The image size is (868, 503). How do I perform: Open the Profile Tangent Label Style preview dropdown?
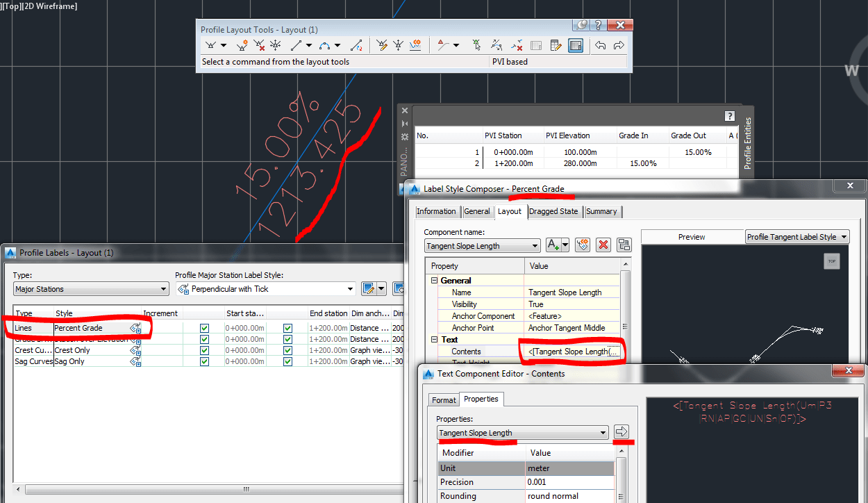844,236
